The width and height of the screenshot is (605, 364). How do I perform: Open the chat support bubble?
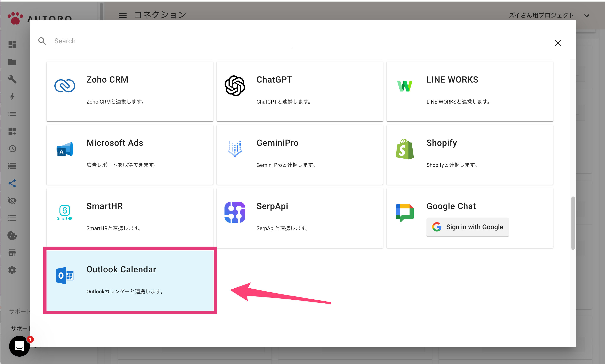coord(20,346)
